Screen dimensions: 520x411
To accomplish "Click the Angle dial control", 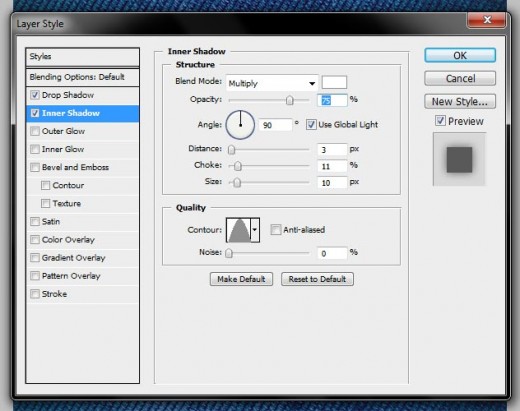I will point(240,125).
